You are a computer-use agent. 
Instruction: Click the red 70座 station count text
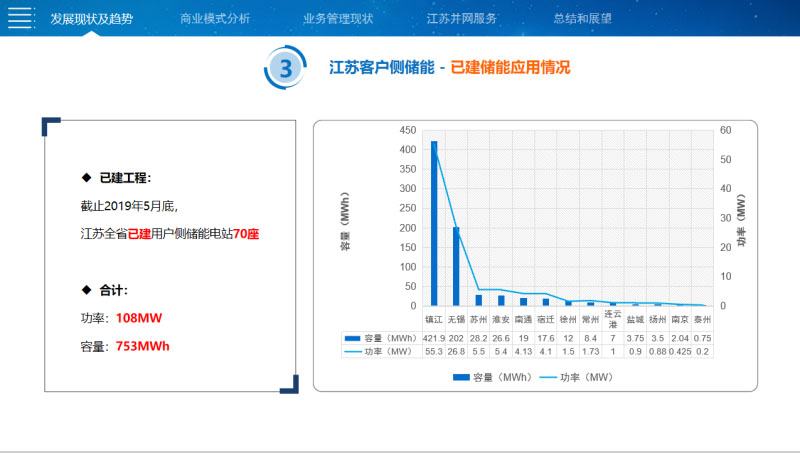[x=247, y=234]
